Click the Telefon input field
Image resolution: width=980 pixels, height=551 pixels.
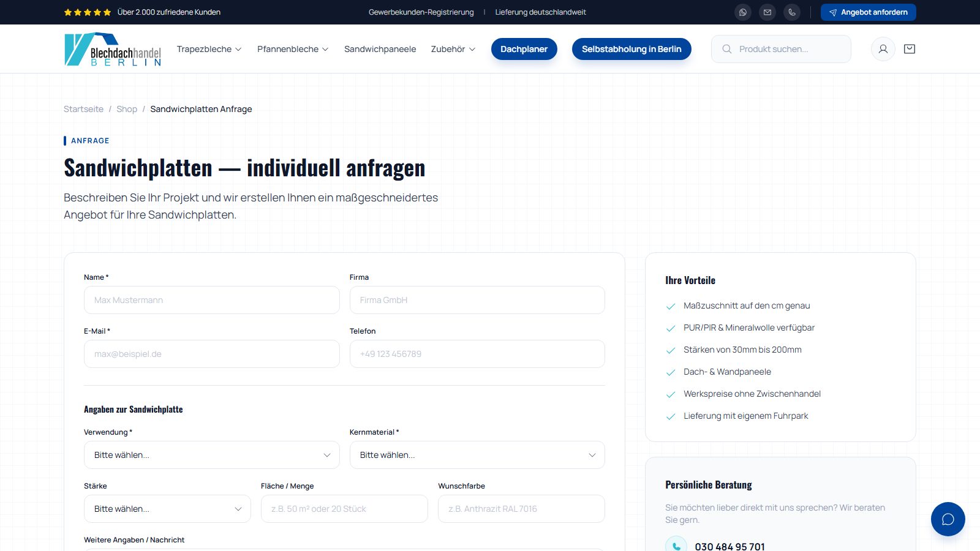[x=477, y=354]
